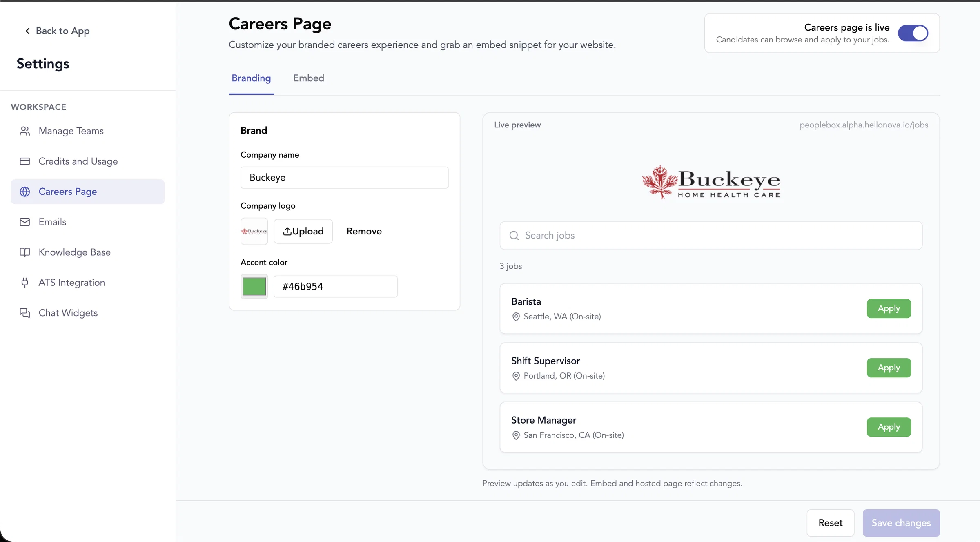This screenshot has width=980, height=542.
Task: Click the Buckeye Home Health Care preview logo
Action: [711, 182]
